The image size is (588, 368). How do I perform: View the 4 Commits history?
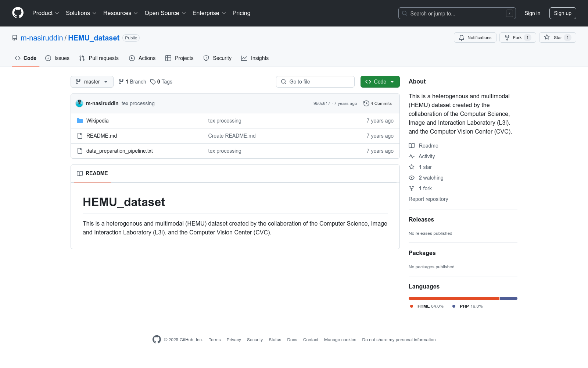click(377, 103)
